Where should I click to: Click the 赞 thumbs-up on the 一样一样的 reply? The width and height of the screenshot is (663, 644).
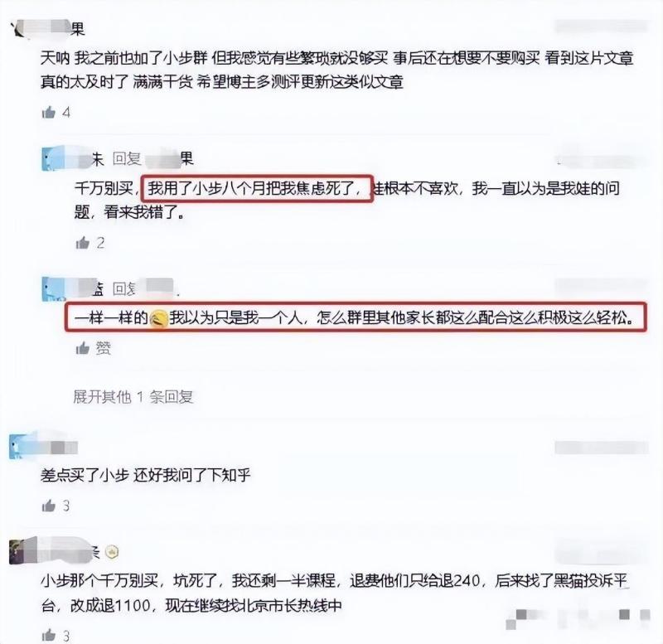pyautogui.click(x=82, y=348)
